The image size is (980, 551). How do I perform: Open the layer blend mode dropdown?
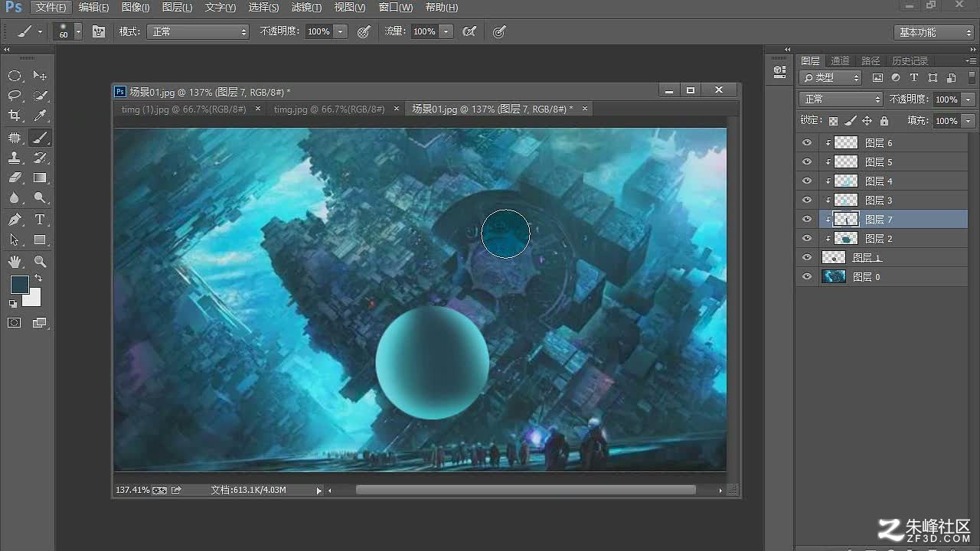[841, 99]
